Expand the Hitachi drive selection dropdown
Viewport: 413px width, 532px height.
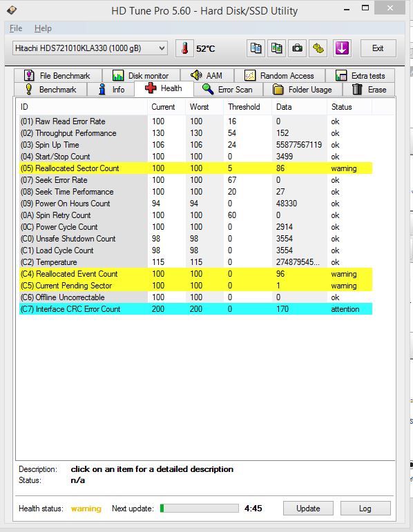pyautogui.click(x=90, y=48)
